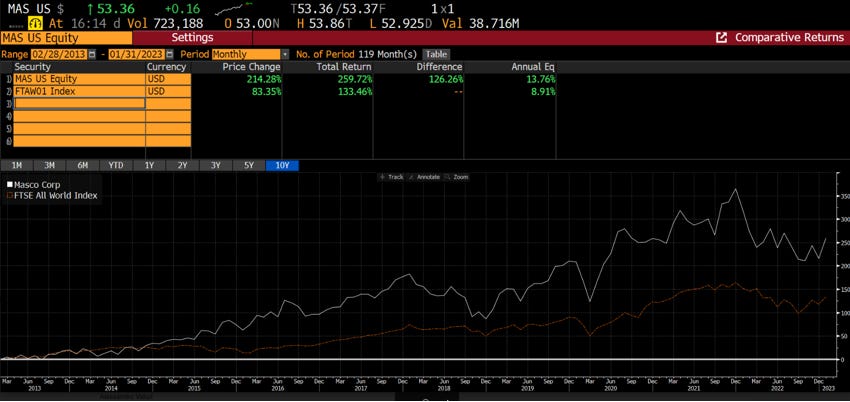Select the 10Y range tab
This screenshot has height=402, width=850.
282,166
